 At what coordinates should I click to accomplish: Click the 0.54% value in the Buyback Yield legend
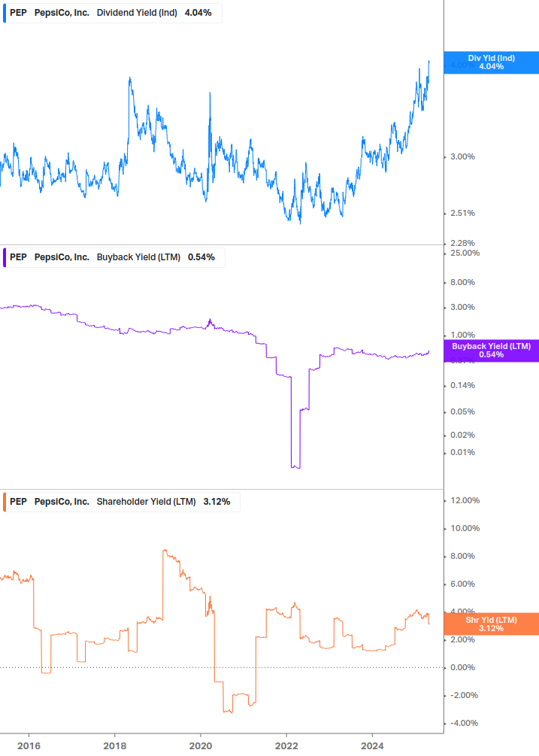pyautogui.click(x=201, y=257)
